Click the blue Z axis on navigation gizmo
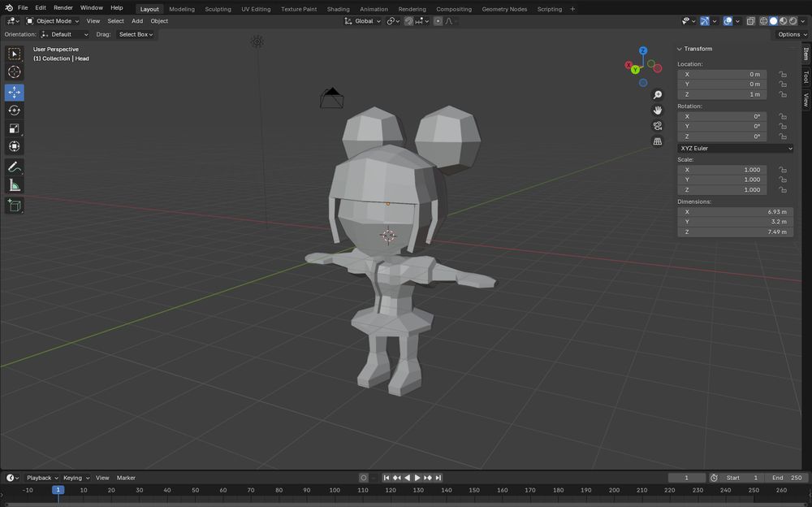The width and height of the screenshot is (812, 507). [x=642, y=51]
